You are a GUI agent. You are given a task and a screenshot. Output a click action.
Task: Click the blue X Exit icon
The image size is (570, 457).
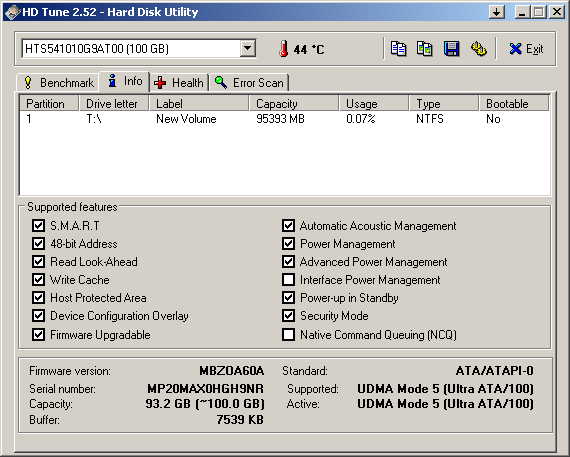click(x=515, y=49)
